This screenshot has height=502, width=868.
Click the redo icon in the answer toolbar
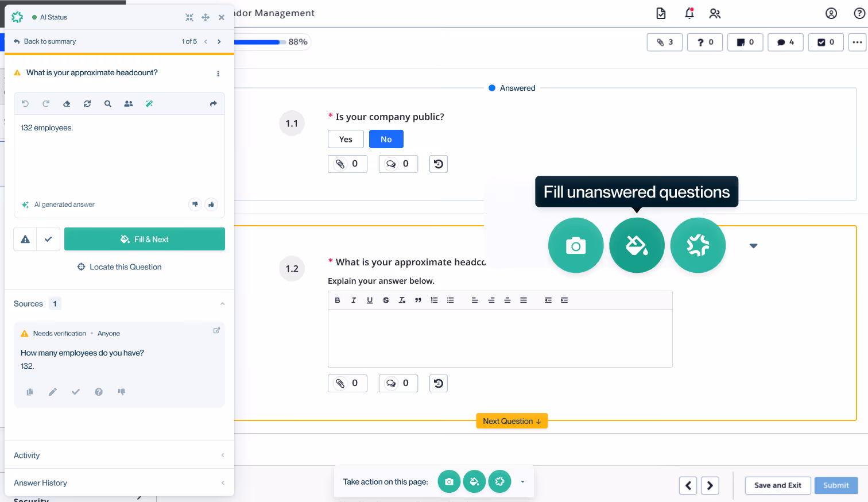point(46,104)
